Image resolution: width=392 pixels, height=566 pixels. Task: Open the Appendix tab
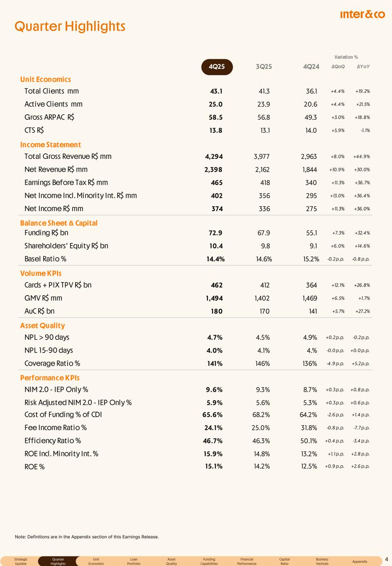(360, 561)
